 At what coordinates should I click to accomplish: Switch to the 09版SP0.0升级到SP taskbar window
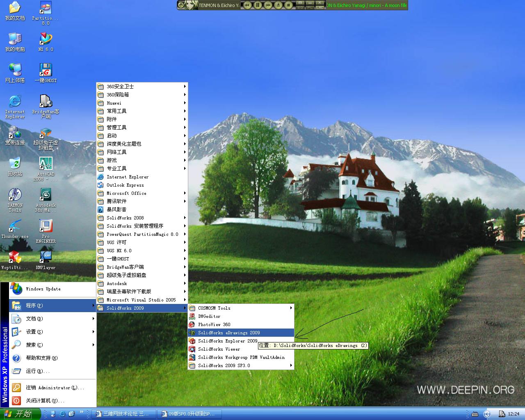tap(190, 414)
